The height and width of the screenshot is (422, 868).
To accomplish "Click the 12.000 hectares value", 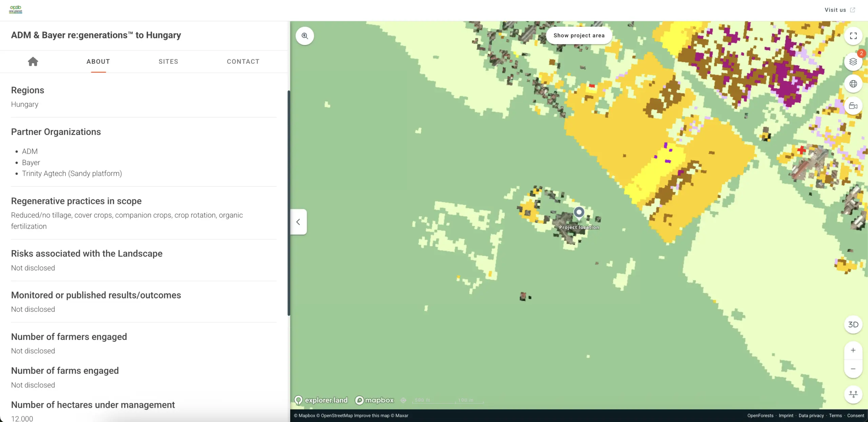I will coord(22,419).
